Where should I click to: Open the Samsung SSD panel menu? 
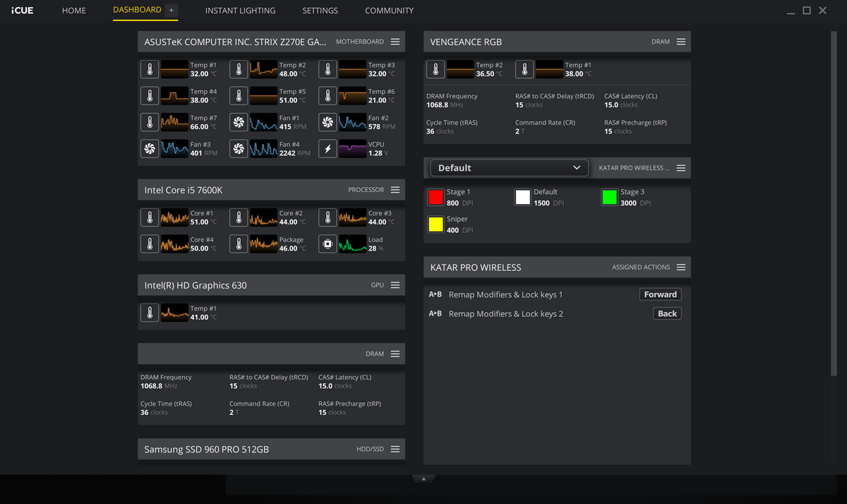click(395, 449)
